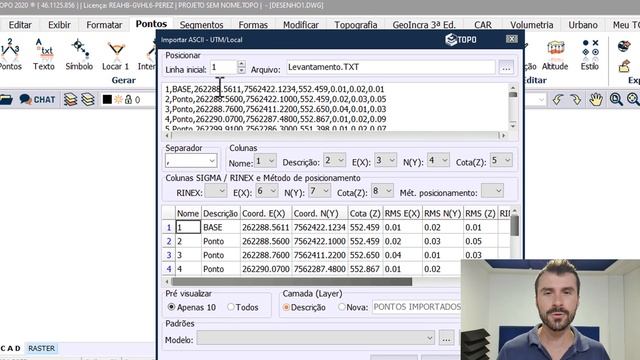Image resolution: width=640 pixels, height=360 pixels.
Task: Toggle the layer lock icon
Action: (128, 100)
